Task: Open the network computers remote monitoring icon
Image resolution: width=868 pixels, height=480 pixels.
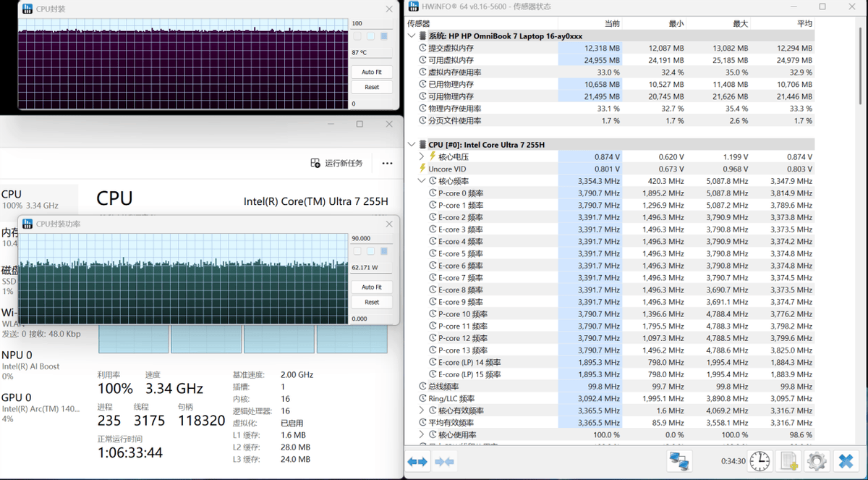Action: click(x=679, y=460)
